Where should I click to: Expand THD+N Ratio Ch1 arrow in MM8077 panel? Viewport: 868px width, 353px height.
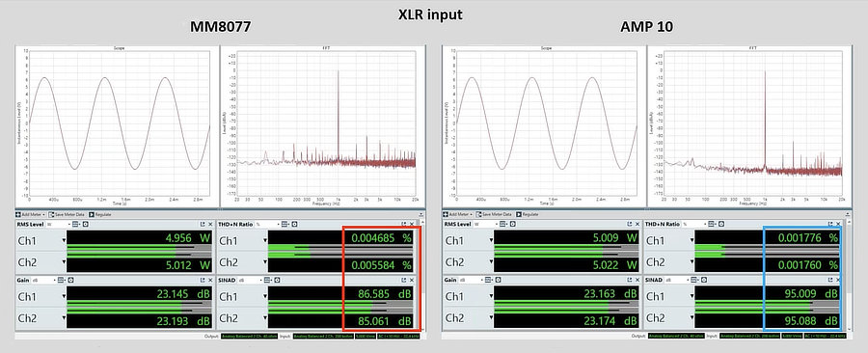click(x=265, y=240)
